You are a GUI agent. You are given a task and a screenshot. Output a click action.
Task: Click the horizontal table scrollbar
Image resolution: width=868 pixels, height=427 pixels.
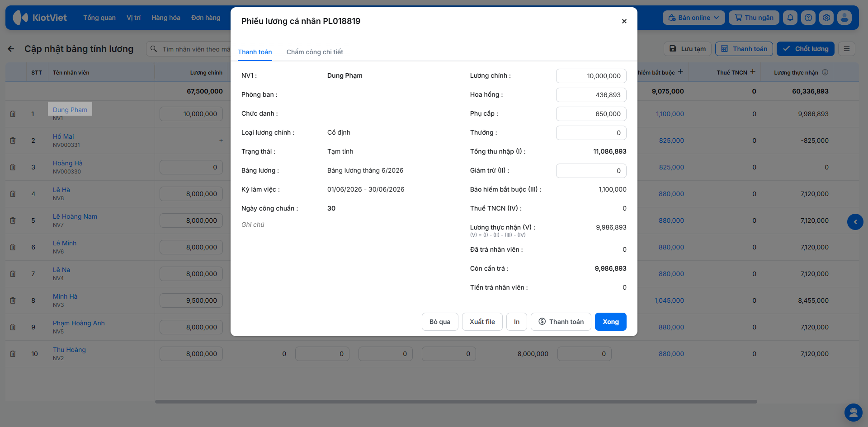point(456,402)
